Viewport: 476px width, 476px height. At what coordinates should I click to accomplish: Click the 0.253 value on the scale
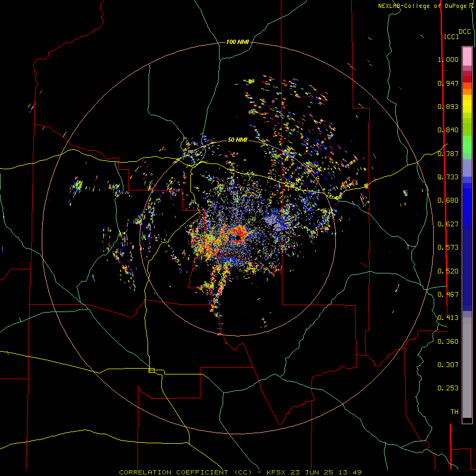point(448,388)
